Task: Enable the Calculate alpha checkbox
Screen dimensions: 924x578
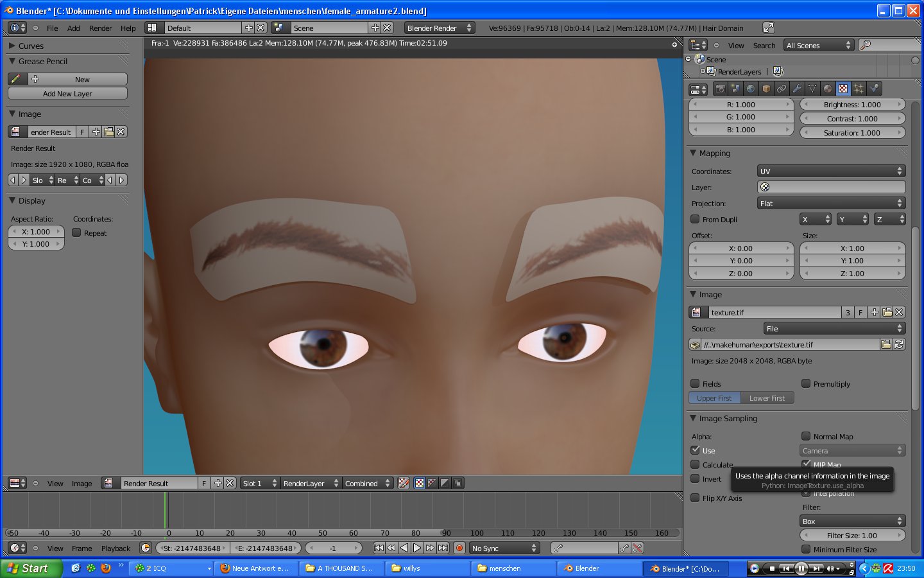Action: (x=695, y=464)
